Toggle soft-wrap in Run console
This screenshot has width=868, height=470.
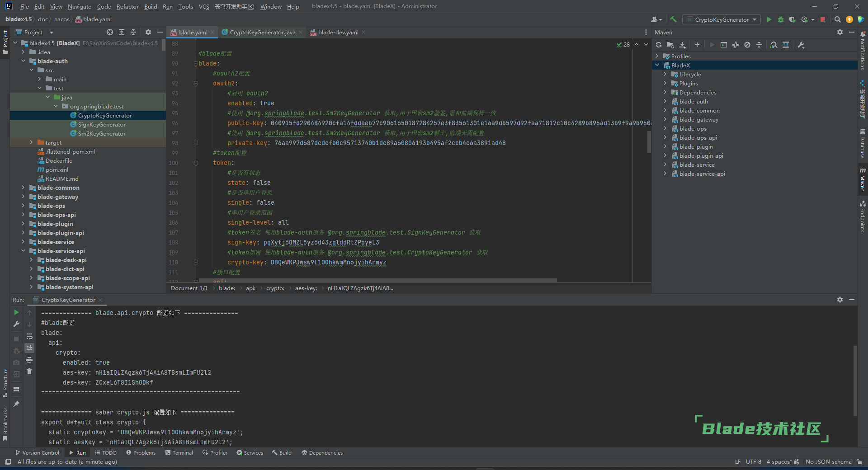pos(29,336)
